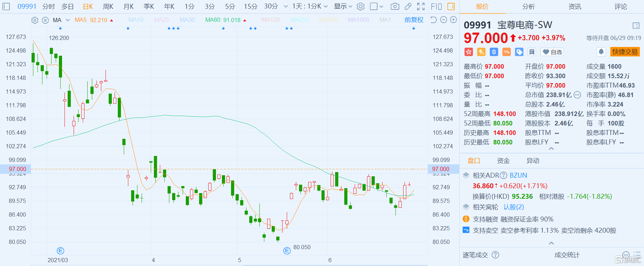This screenshot has height=266, width=644.
Task: Switch to 分时 intraday chart
Action: 49,6
